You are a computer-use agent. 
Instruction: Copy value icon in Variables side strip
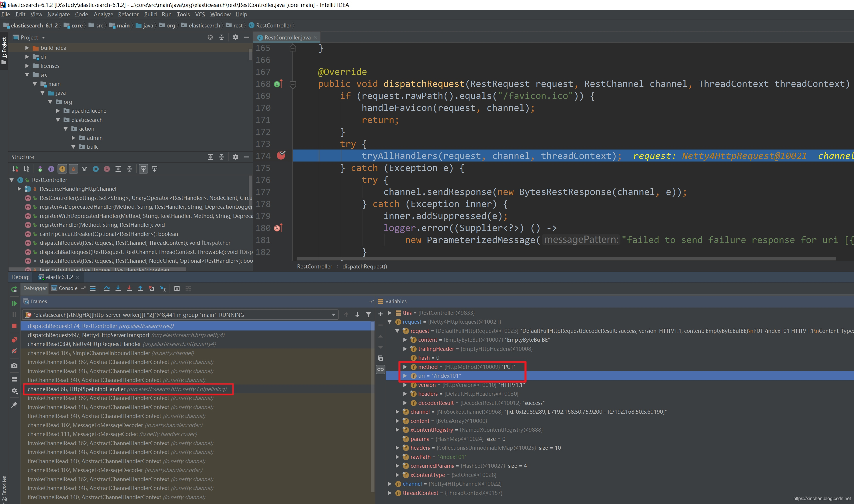380,358
